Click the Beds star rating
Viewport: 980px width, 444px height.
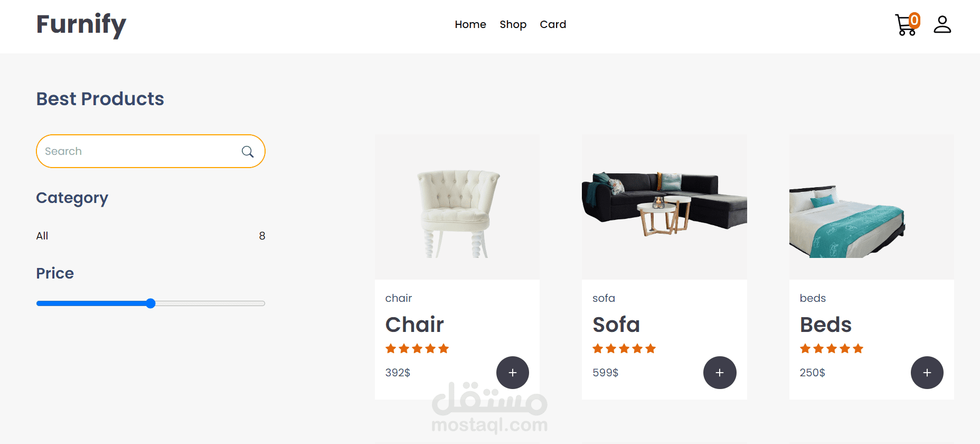(x=832, y=348)
